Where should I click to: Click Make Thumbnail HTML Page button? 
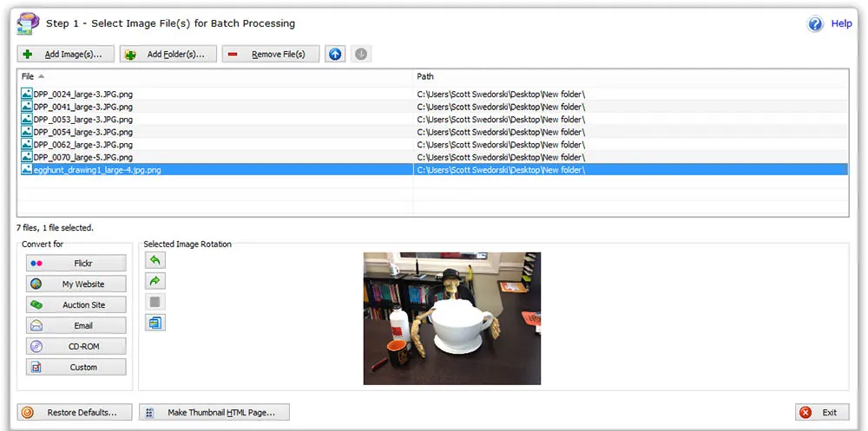pyautogui.click(x=214, y=412)
